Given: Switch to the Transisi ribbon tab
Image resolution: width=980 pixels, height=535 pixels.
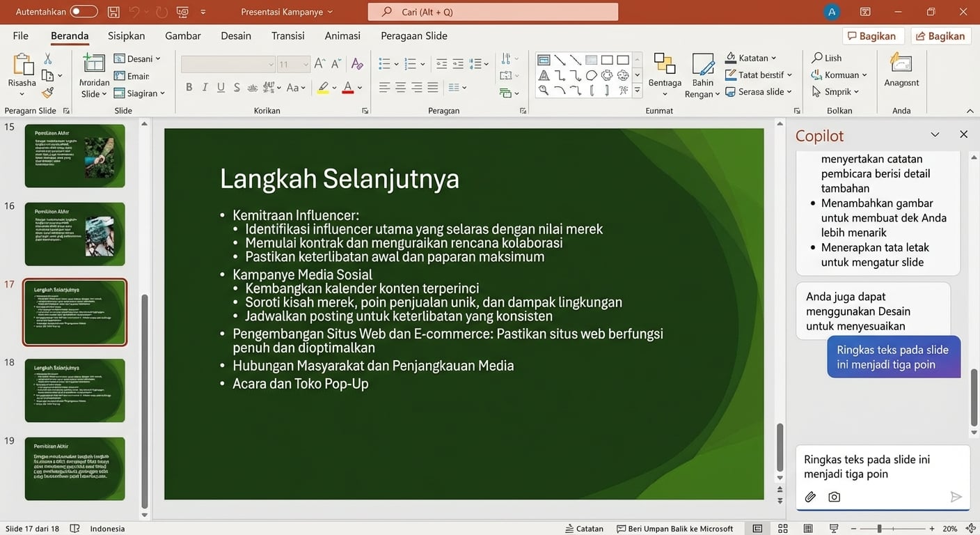Looking at the screenshot, I should [287, 36].
